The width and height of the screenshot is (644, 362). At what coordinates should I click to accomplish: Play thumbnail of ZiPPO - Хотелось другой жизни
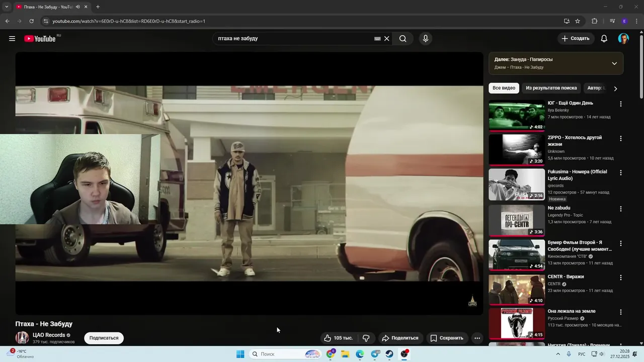(517, 150)
